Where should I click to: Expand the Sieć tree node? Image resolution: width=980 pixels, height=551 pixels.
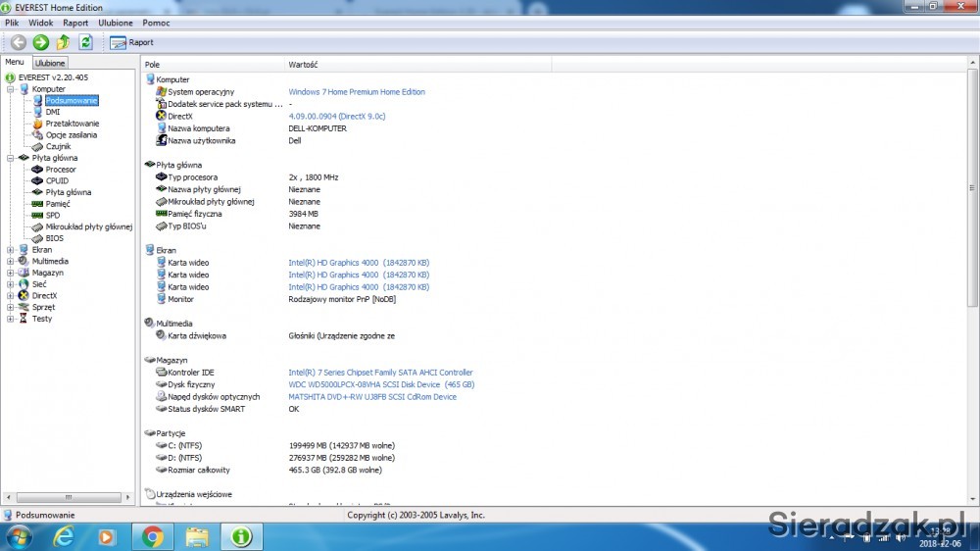tap(11, 284)
